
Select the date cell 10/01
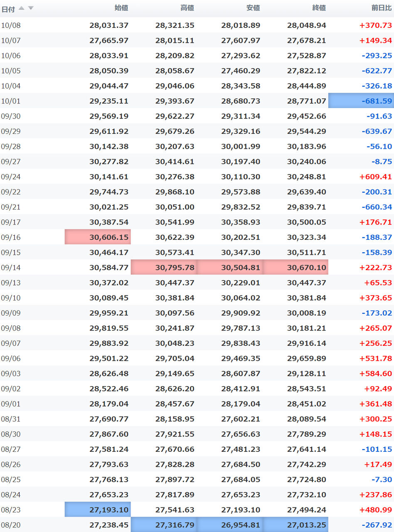[11, 101]
